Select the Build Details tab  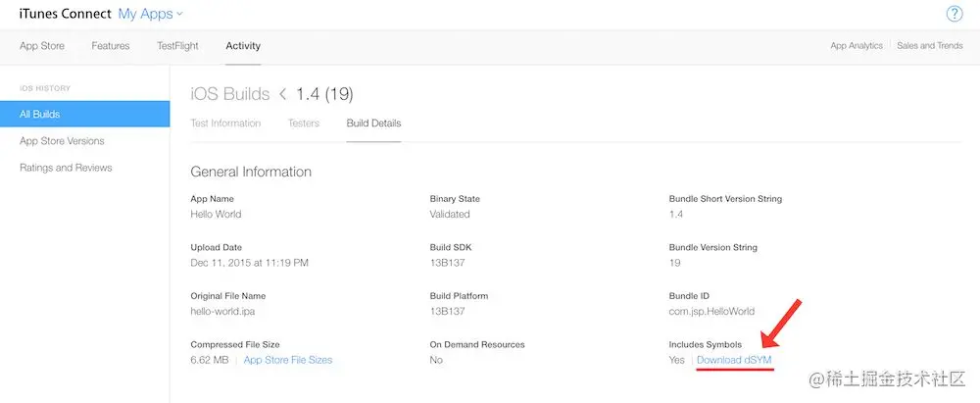click(x=373, y=124)
